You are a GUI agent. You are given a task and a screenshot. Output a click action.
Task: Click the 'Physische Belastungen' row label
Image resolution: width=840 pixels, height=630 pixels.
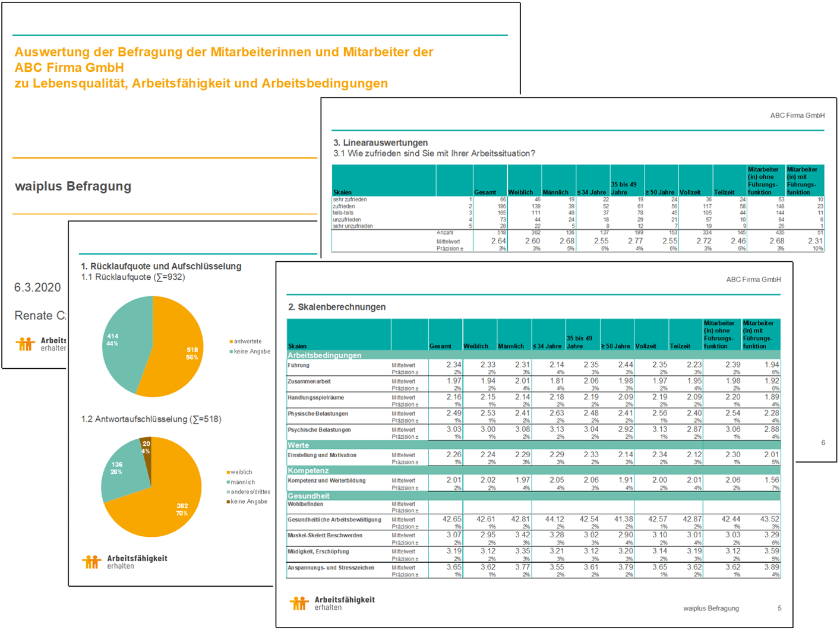tap(318, 413)
